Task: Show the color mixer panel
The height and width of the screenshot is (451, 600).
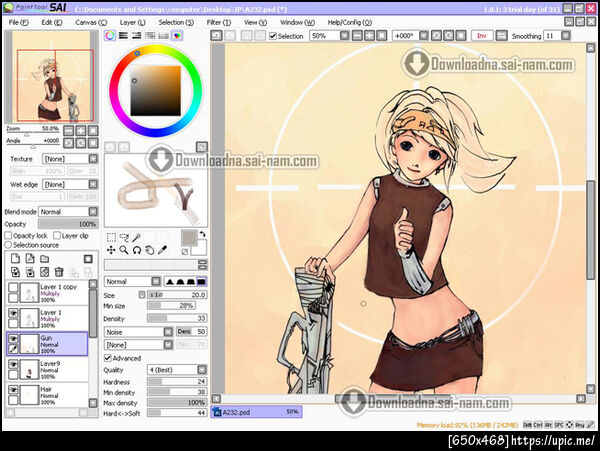Action: tap(150, 36)
